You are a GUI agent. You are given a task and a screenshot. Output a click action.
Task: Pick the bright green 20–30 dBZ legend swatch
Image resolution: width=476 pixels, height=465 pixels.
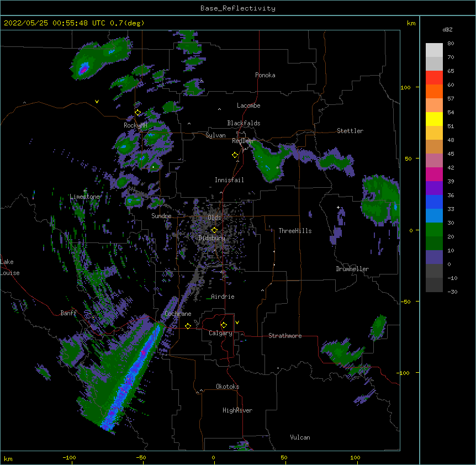tap(434, 230)
